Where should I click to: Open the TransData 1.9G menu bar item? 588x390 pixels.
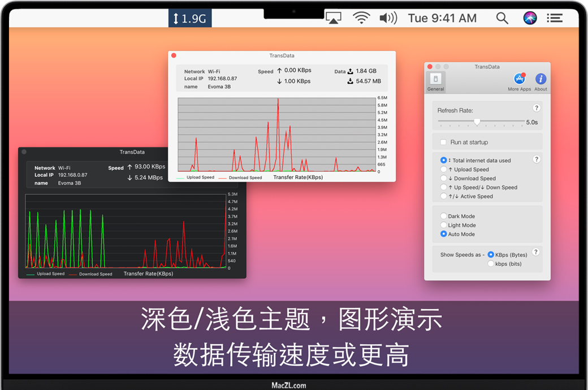click(190, 18)
